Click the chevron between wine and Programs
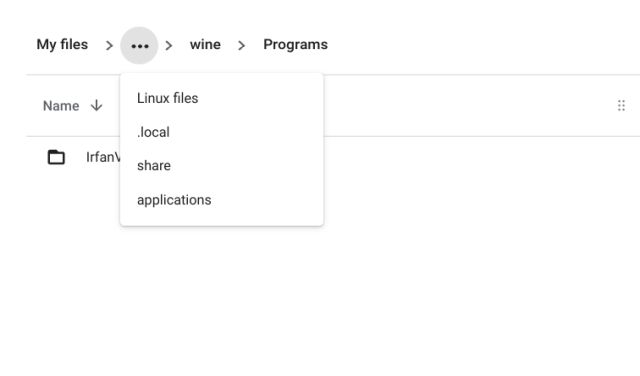 click(x=241, y=45)
